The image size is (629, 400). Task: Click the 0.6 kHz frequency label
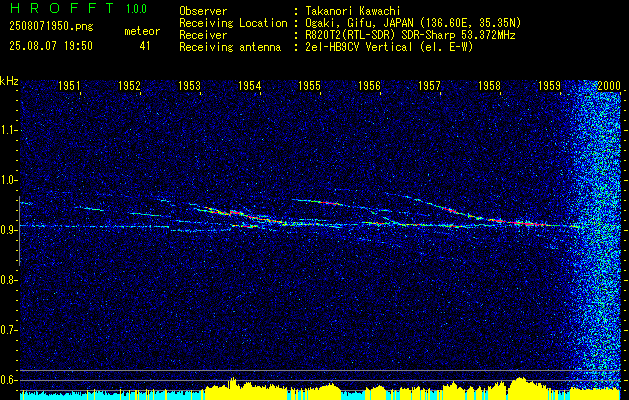click(x=9, y=380)
